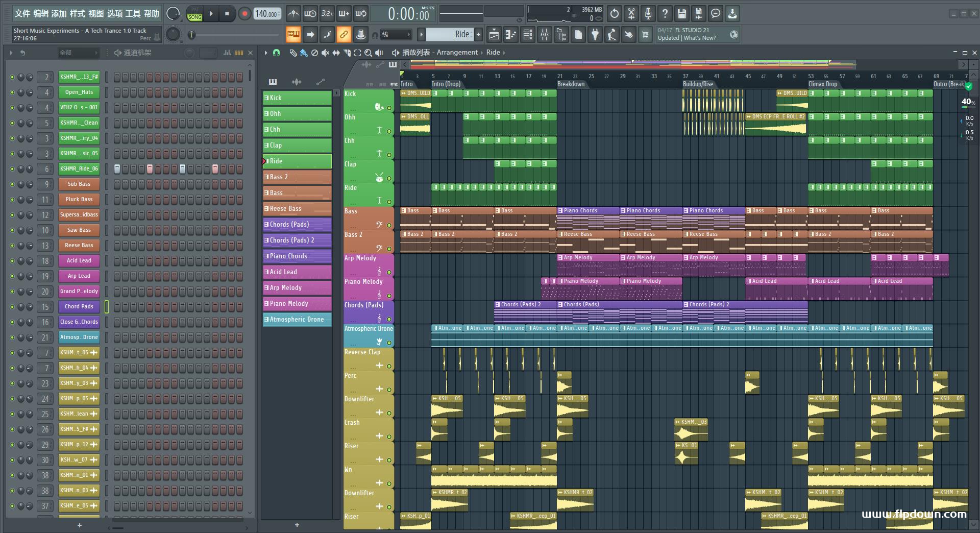The height and width of the screenshot is (533, 980).
Task: Adjust the master pitch knob
Action: pyautogui.click(x=173, y=35)
